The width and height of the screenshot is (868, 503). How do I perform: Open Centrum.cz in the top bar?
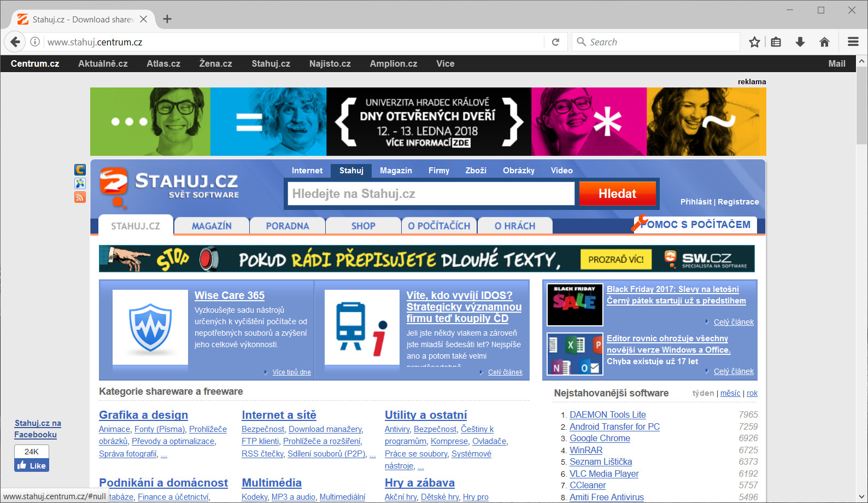pos(35,63)
